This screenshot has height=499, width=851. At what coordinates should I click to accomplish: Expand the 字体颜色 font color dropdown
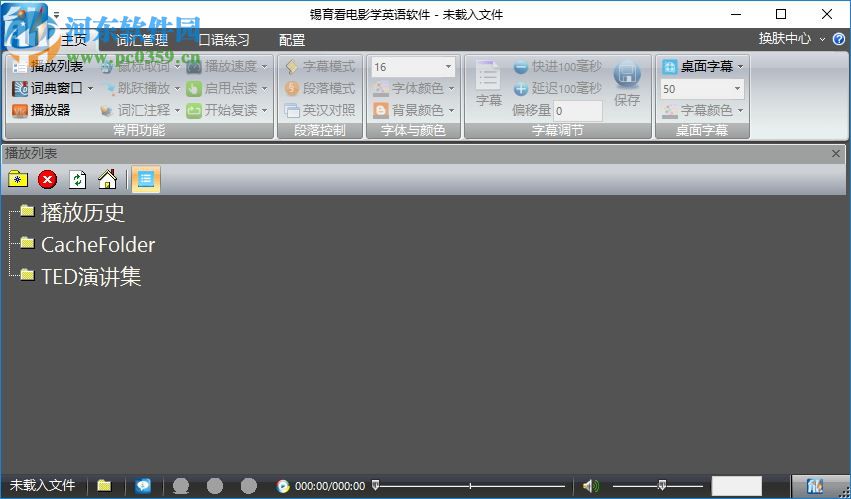tap(452, 89)
